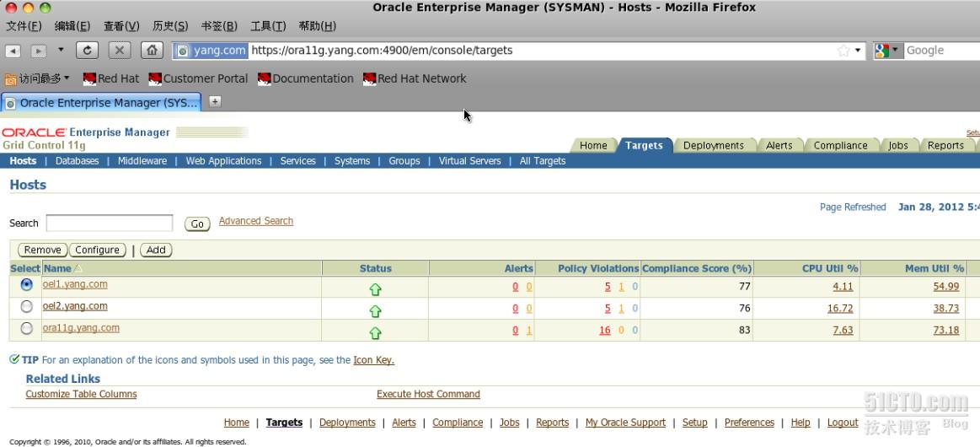Click the up status arrow for ora11g.yang.com
980x447 pixels.
(375, 332)
